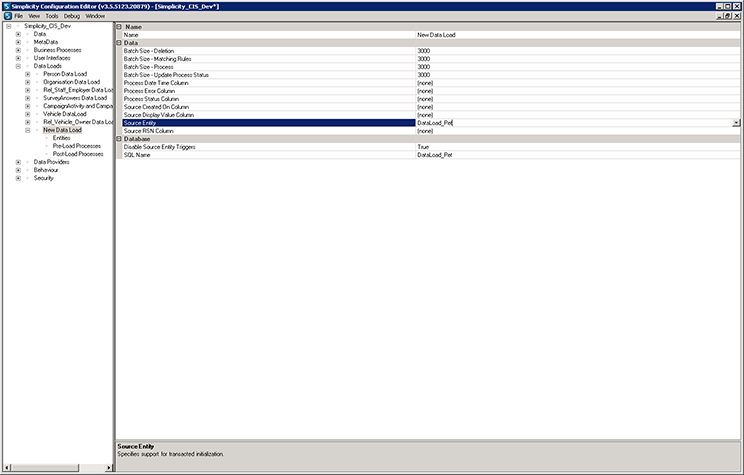This screenshot has width=744, height=475.
Task: Click Source RSN Column value
Action: pos(577,131)
